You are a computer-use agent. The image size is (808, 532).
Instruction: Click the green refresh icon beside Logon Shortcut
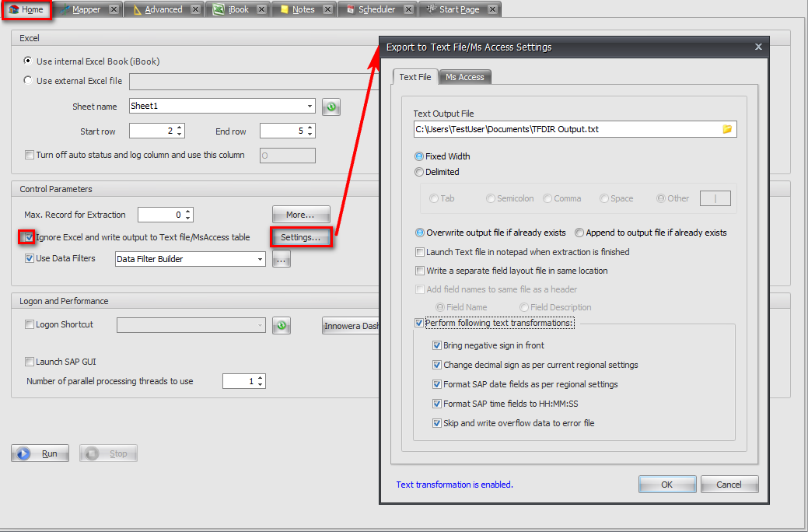pyautogui.click(x=281, y=325)
